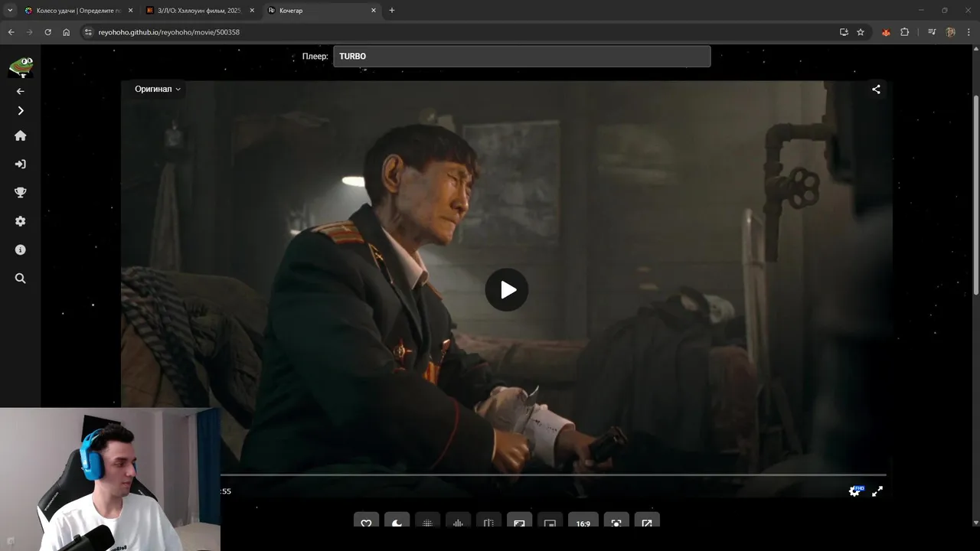Open a new browser tab
Image resolution: width=980 pixels, height=551 pixels.
[392, 11]
